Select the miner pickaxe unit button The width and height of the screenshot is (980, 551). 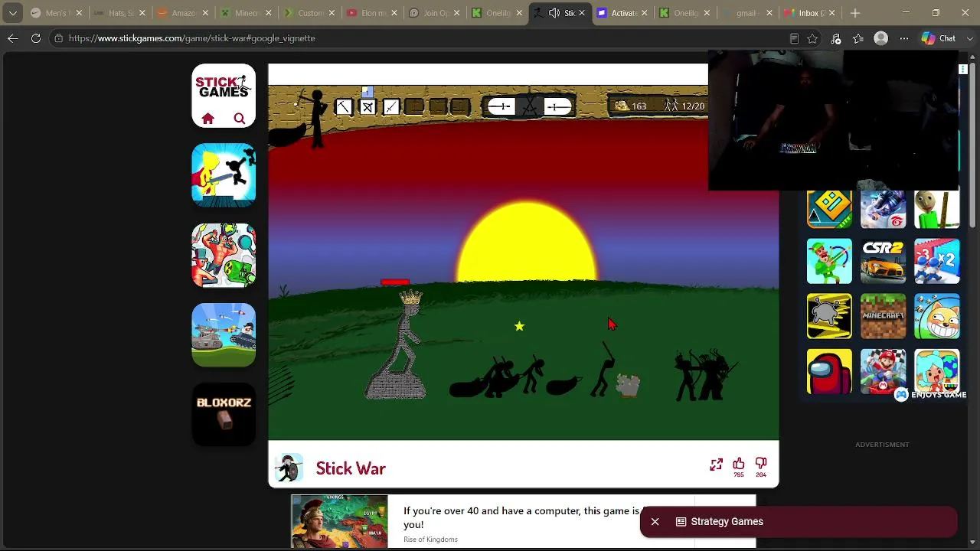344,107
